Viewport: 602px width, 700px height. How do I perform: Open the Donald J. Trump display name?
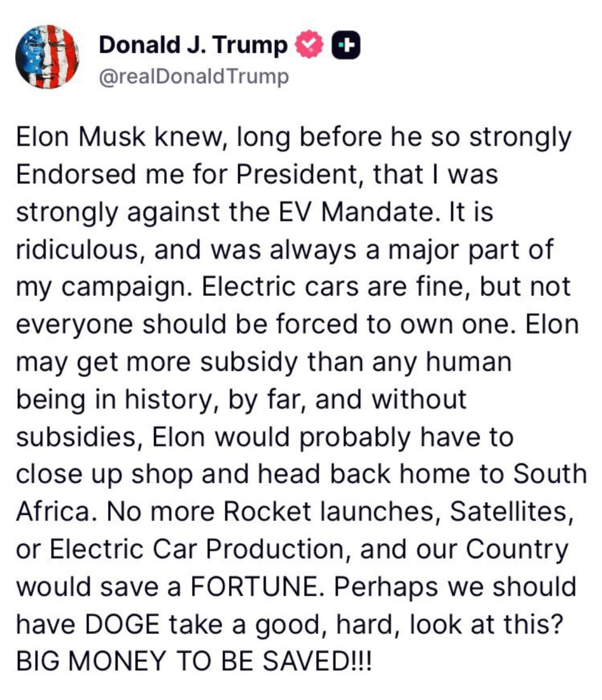point(193,45)
